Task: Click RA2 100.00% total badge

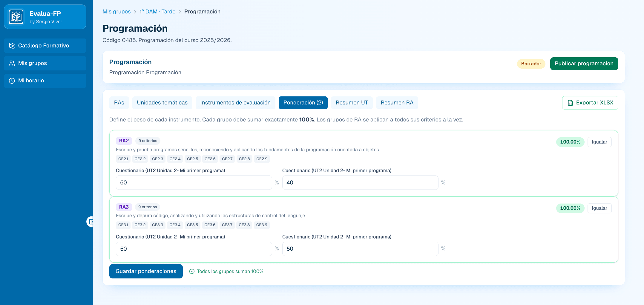Action: coord(570,142)
